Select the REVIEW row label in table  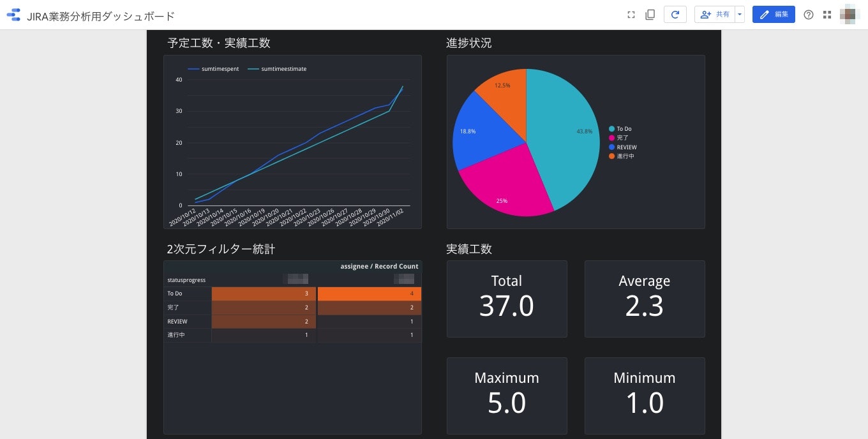(177, 322)
